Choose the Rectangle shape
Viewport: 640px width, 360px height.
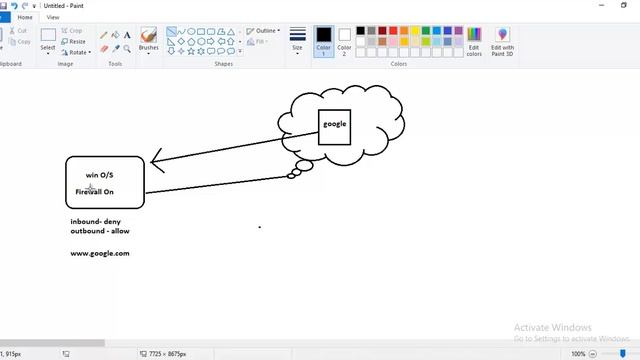(201, 31)
